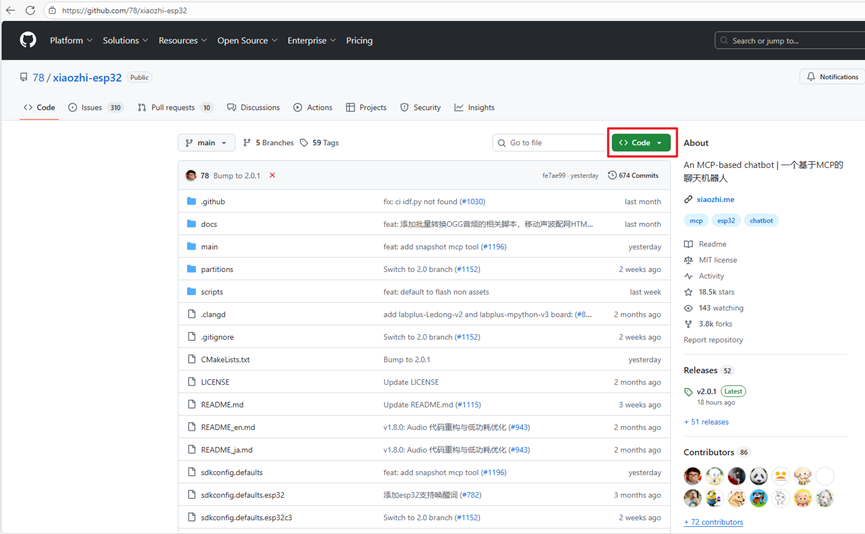
Task: Click the partitions folder icon
Action: coord(191,269)
